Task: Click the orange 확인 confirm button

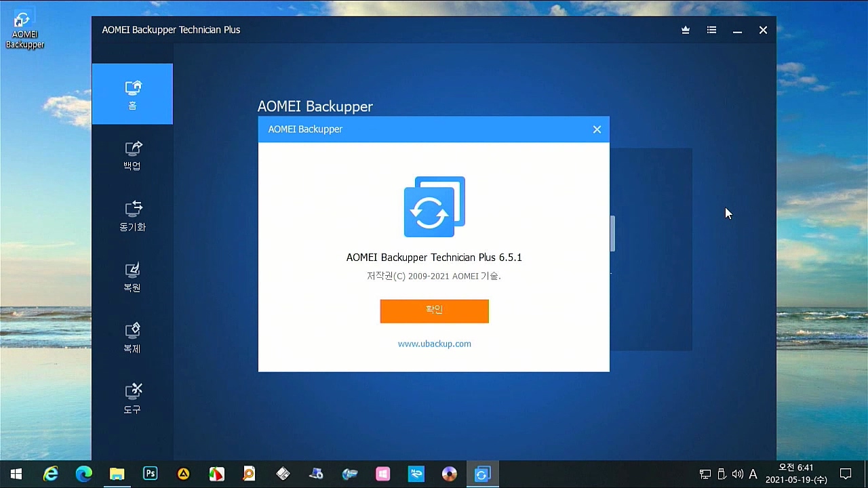Action: [x=434, y=311]
